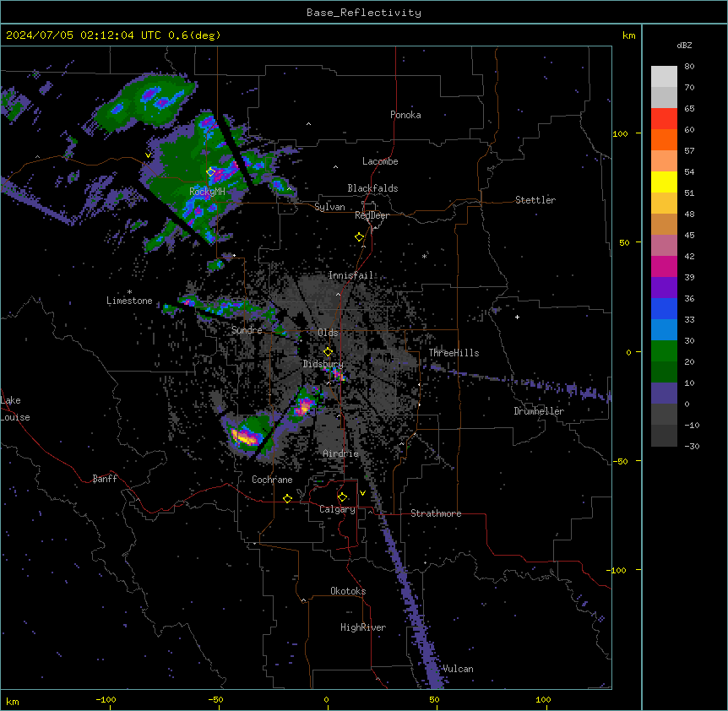Click the Okotoks city label

348,591
